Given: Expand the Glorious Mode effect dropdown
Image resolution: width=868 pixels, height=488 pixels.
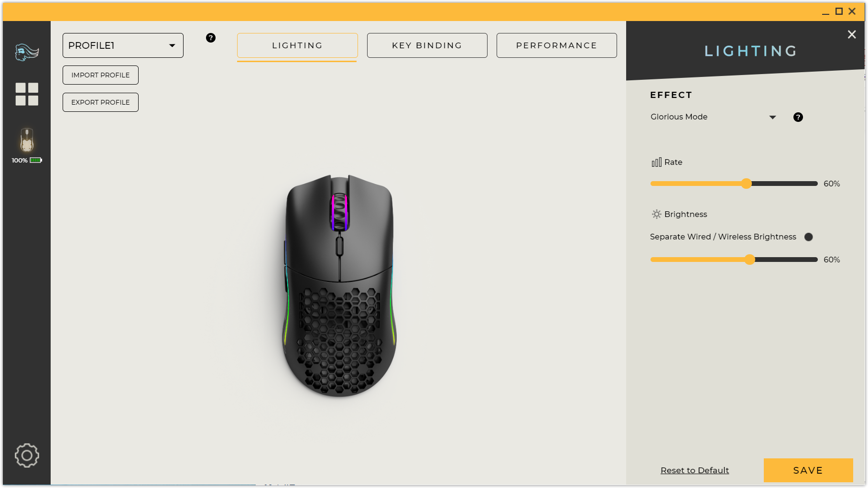Looking at the screenshot, I should [713, 117].
